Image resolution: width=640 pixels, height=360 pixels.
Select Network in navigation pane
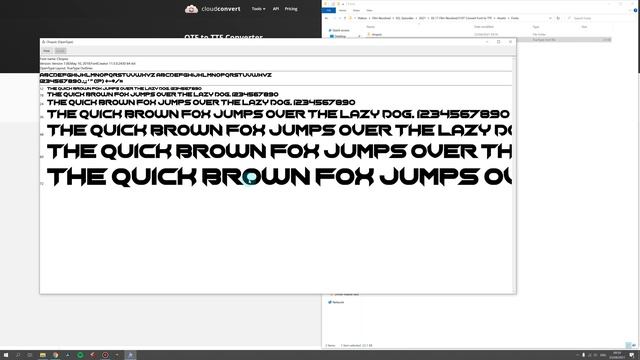click(x=336, y=302)
